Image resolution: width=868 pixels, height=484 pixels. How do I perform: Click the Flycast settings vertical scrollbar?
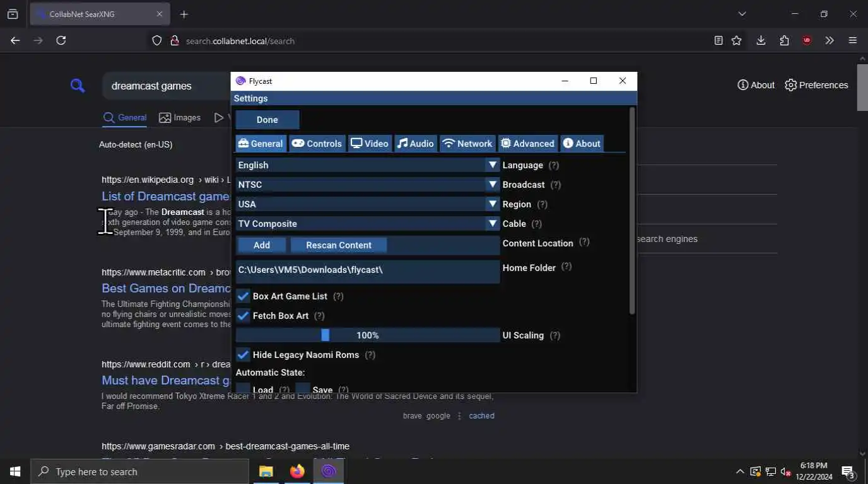(x=632, y=211)
